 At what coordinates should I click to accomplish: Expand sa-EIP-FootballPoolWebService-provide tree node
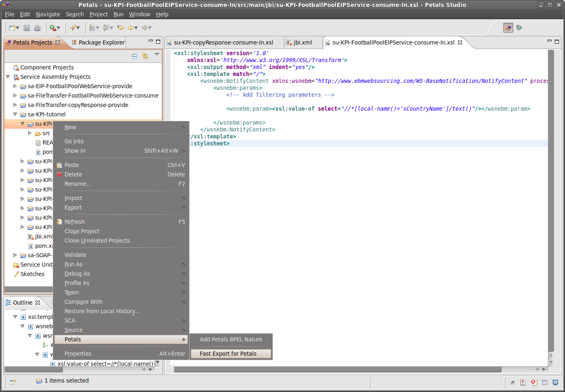pos(15,86)
